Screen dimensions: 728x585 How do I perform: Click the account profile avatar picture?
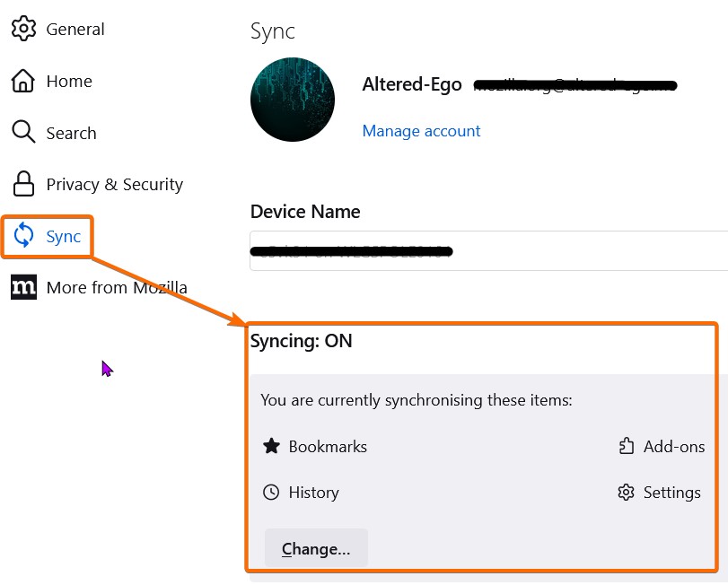[293, 100]
